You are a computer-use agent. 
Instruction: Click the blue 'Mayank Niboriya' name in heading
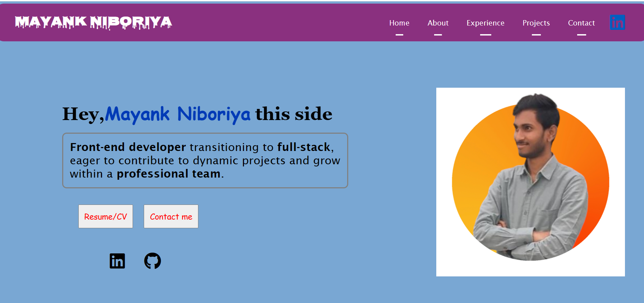178,114
